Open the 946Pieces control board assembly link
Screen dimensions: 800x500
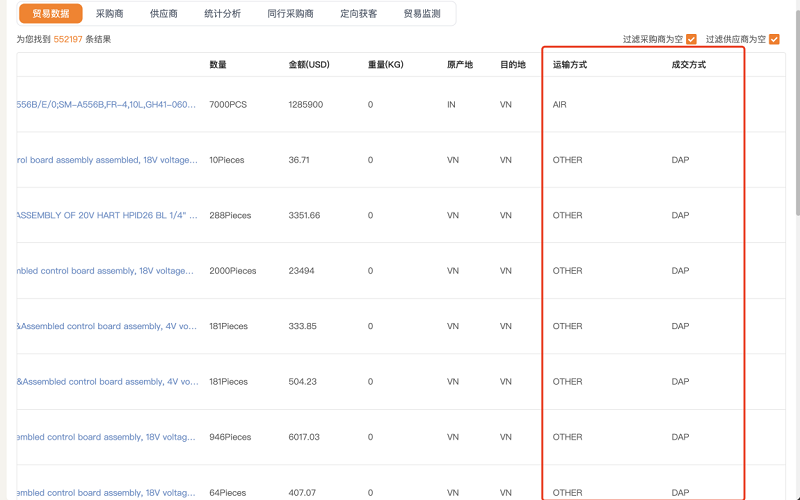point(106,437)
